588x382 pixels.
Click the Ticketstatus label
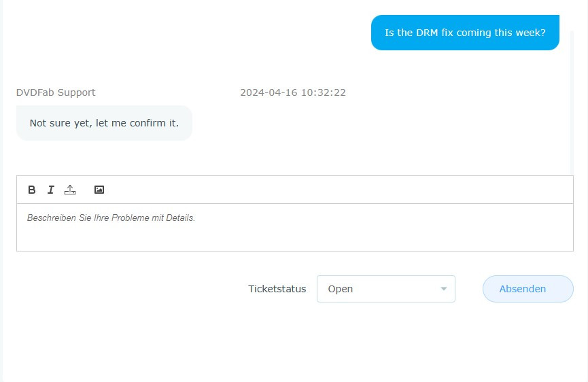tap(277, 289)
